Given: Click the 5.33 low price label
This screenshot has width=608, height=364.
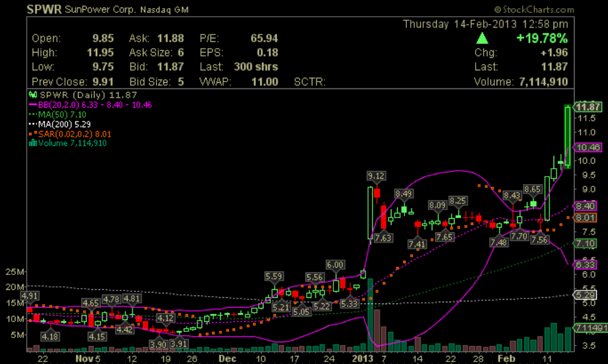Looking at the screenshot, I should click(x=349, y=303).
